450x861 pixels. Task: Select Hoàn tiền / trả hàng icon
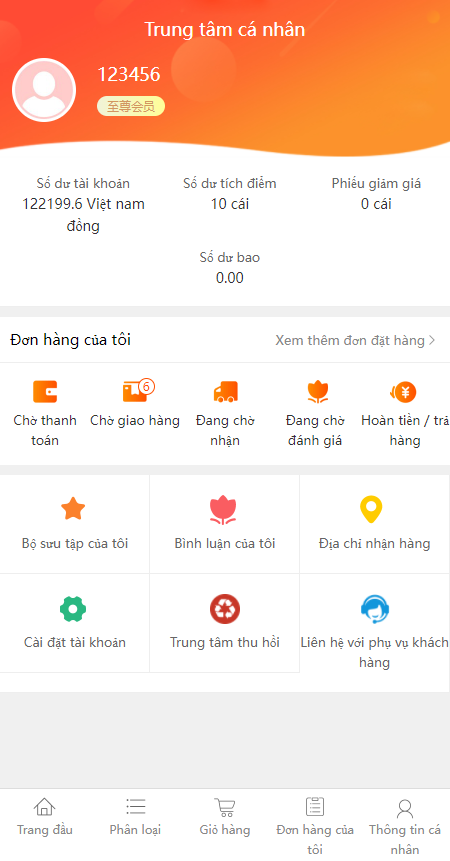[404, 392]
